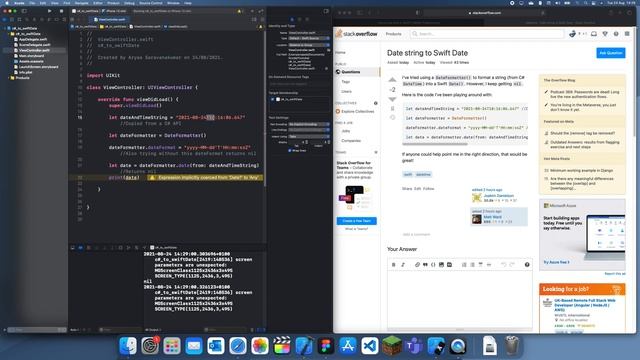Viewport: 640px width, 360px height.
Task: Apply italic in answer editor
Action: [x=403, y=264]
